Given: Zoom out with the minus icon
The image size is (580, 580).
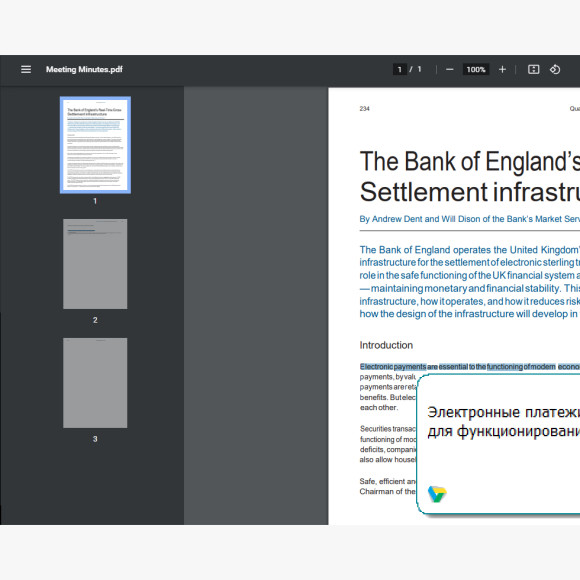Looking at the screenshot, I should pos(449,70).
